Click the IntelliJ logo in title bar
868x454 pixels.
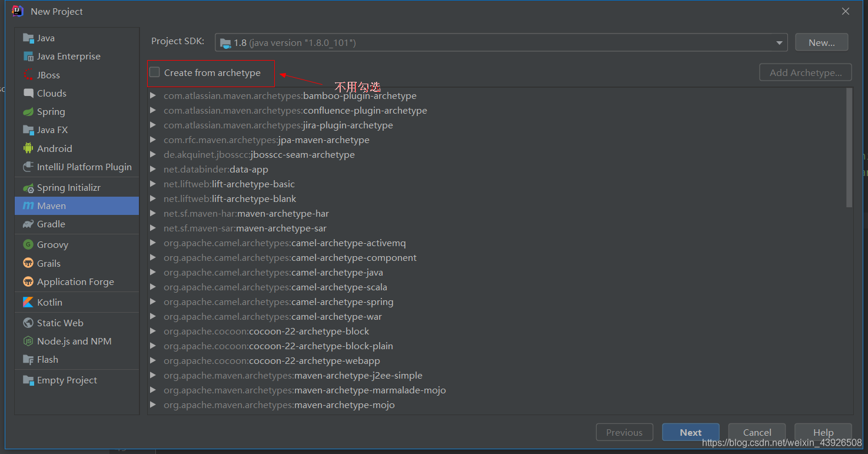point(18,11)
